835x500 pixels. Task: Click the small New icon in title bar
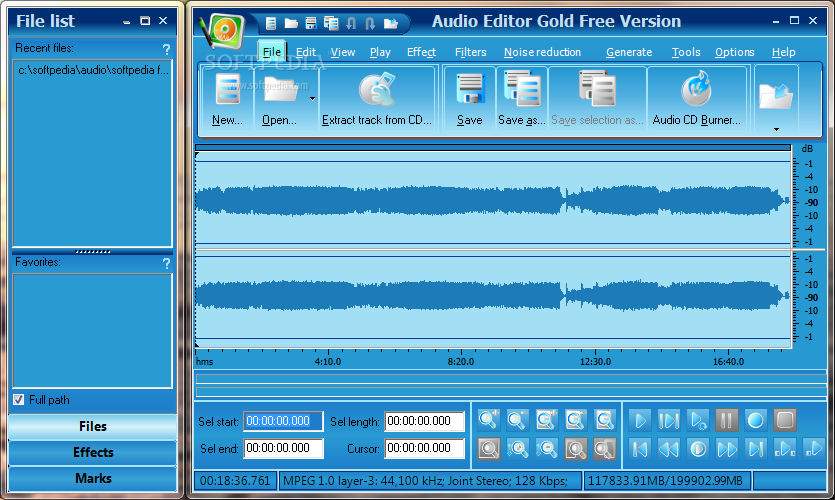271,23
